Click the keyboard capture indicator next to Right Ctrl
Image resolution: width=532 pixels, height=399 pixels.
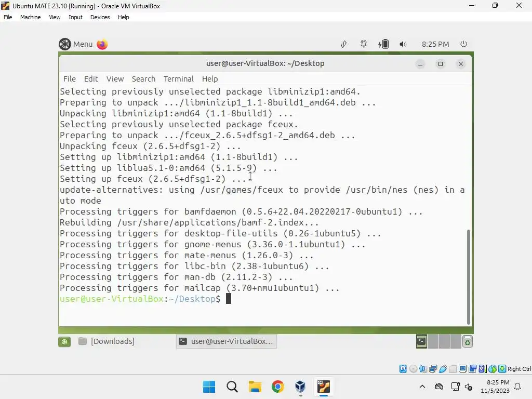coord(502,369)
